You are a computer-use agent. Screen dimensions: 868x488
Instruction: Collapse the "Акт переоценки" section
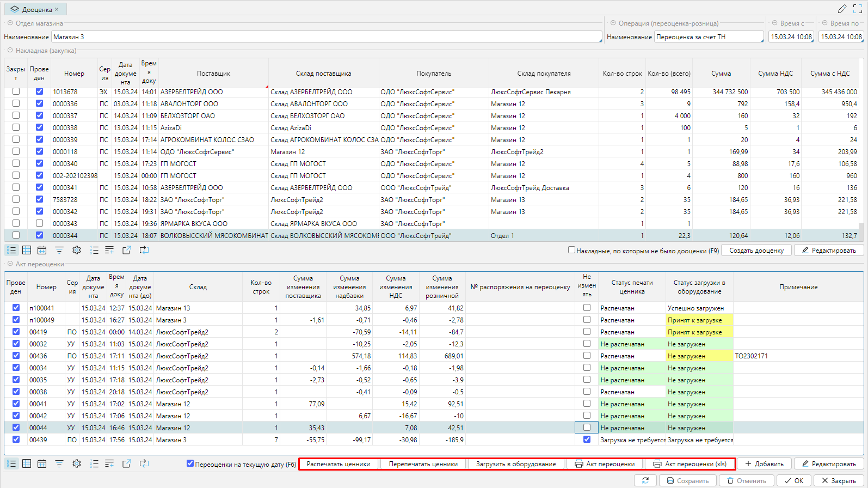coord(10,264)
